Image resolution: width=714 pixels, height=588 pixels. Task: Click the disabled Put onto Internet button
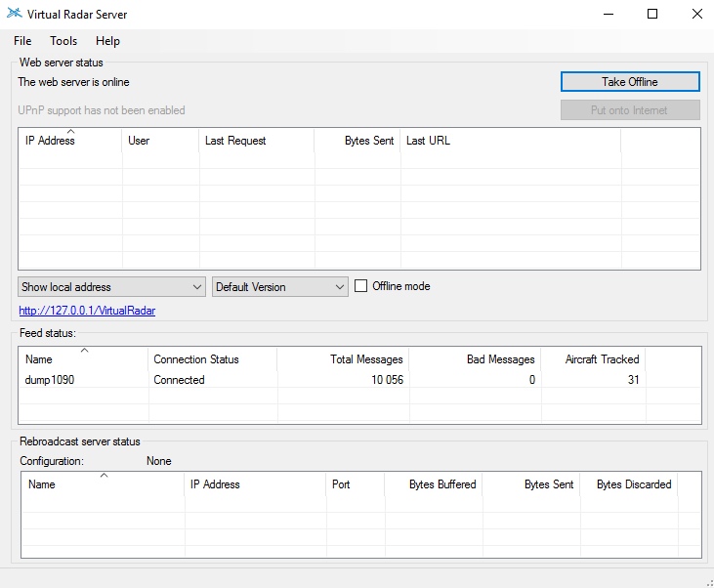tap(630, 110)
